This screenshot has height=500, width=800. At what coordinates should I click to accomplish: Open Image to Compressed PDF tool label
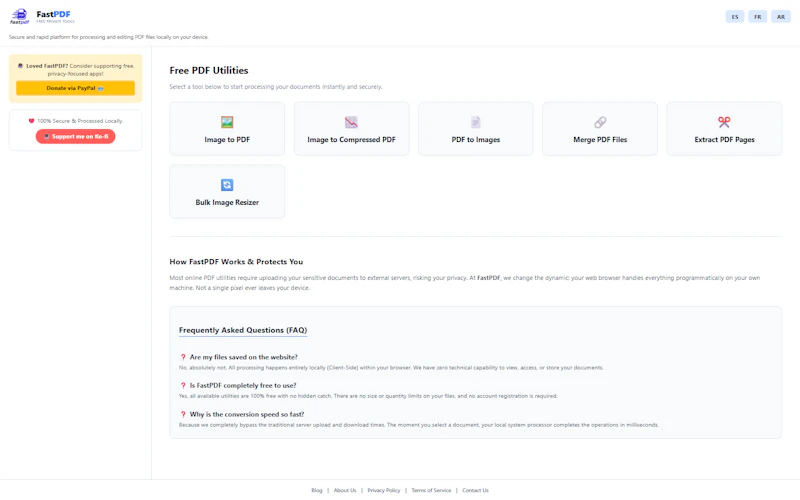point(351,139)
